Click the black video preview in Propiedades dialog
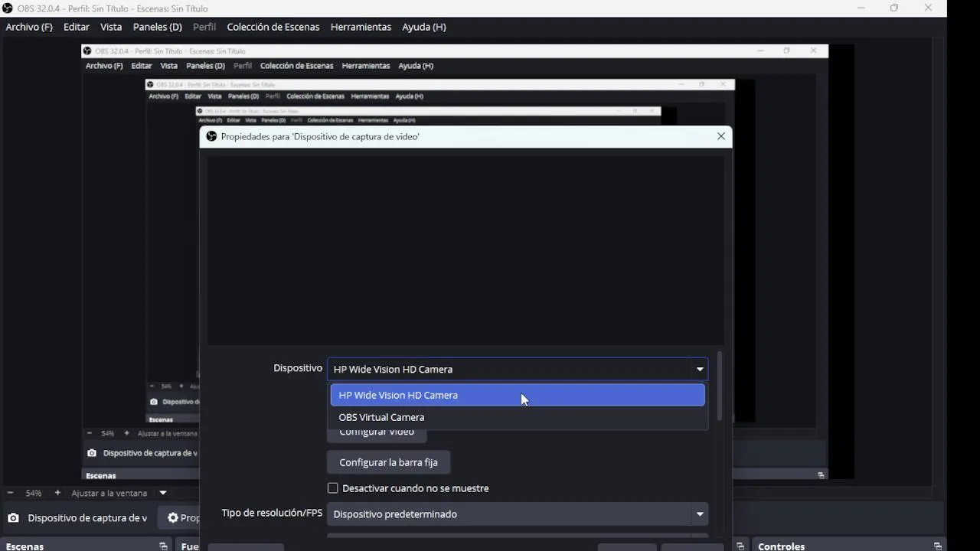 465,250
